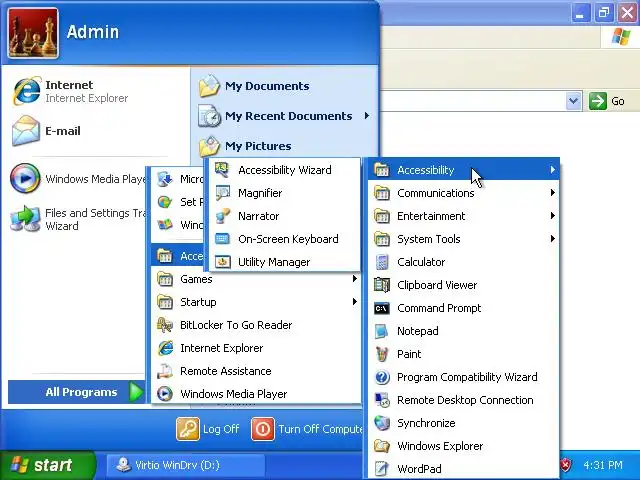Click the Paint icon
640x480 pixels.
point(382,354)
